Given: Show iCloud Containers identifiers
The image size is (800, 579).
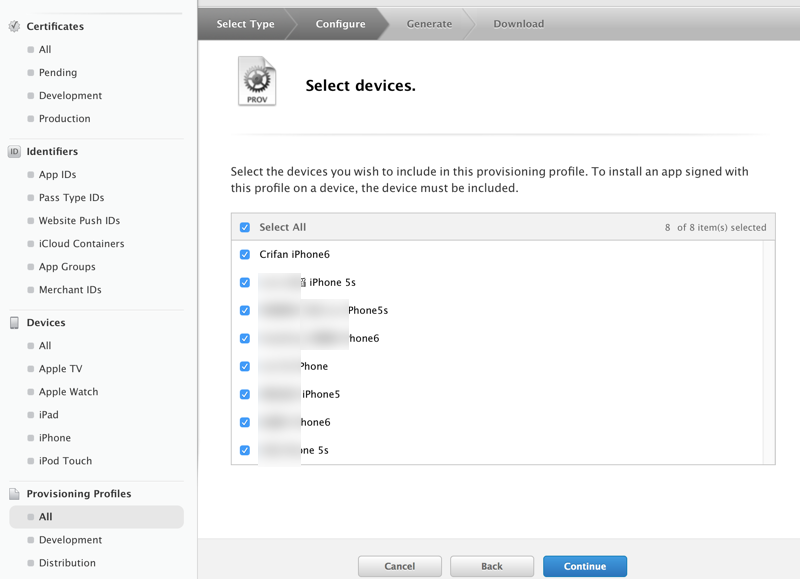Looking at the screenshot, I should [81, 244].
